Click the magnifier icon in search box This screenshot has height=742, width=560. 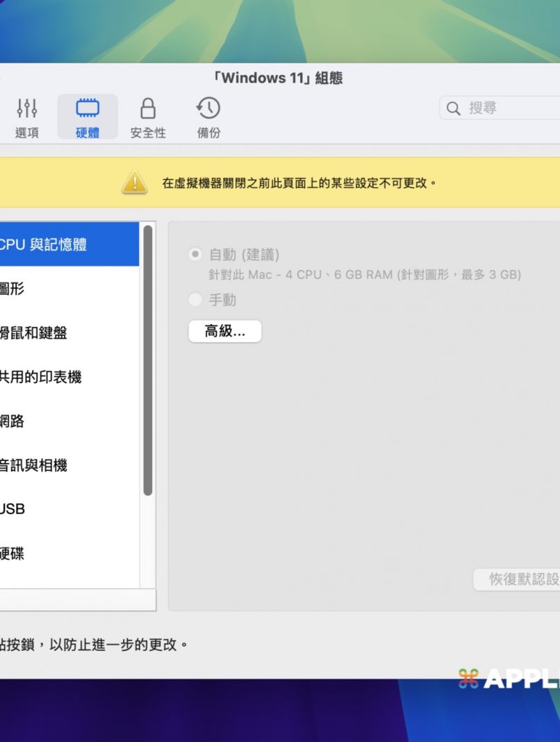pyautogui.click(x=454, y=108)
